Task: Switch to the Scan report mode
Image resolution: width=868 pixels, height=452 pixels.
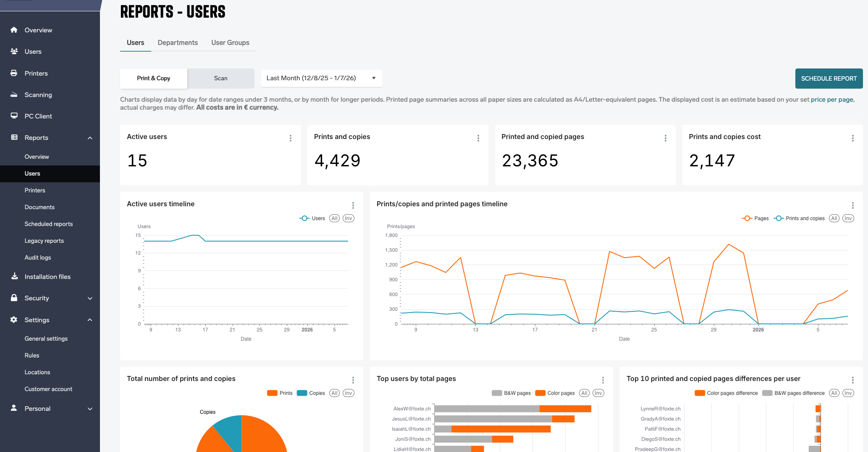Action: (220, 78)
